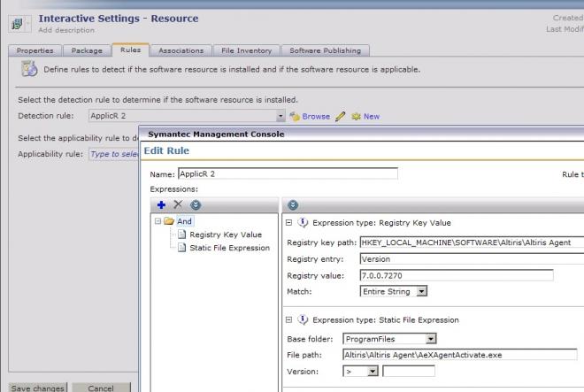Click the Registry key path field
The width and height of the screenshot is (584, 392).
pos(472,242)
